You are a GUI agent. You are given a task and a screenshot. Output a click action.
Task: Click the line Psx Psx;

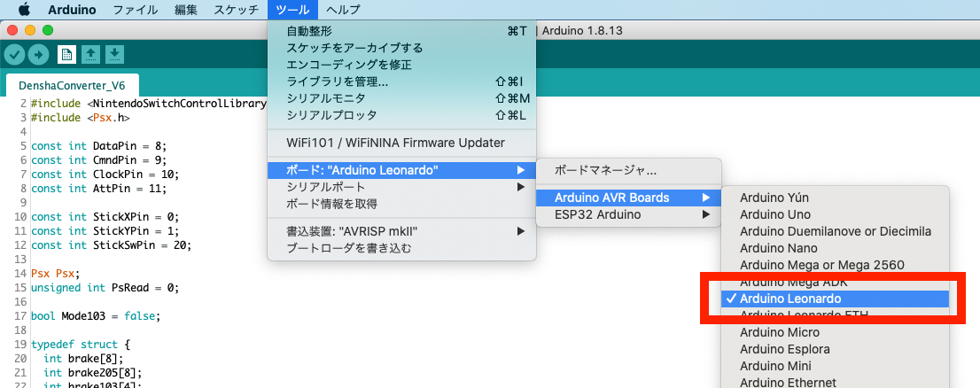[56, 274]
